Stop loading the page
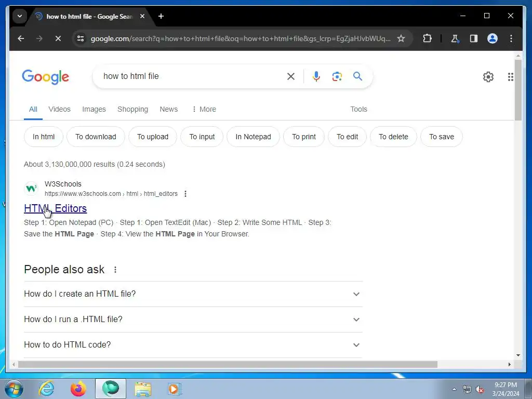532x399 pixels. (x=58, y=38)
